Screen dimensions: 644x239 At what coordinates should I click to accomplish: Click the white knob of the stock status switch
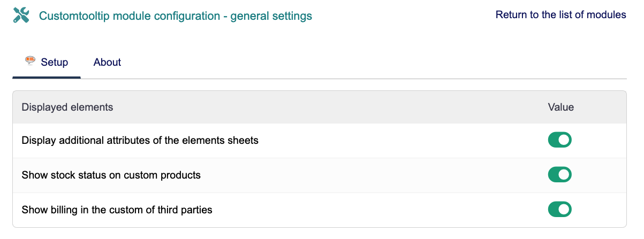point(564,175)
